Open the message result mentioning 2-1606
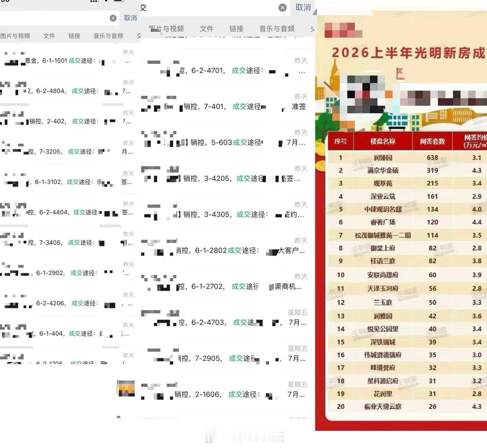 (x=227, y=392)
